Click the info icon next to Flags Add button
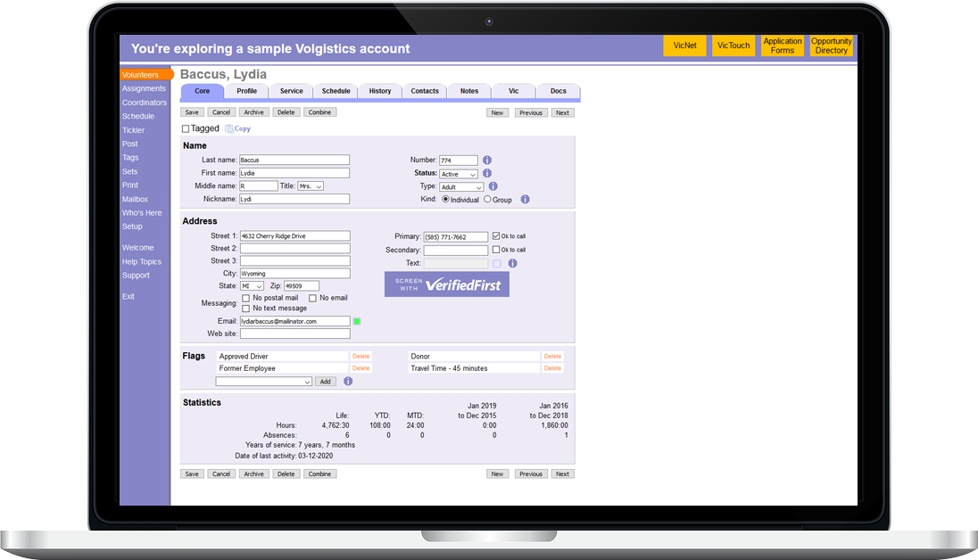This screenshot has width=978, height=560. [348, 382]
